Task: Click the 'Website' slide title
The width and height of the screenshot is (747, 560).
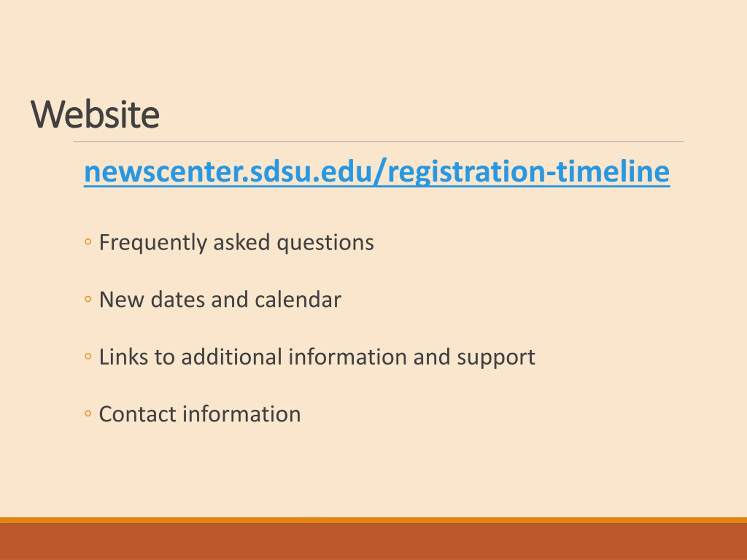Action: [x=95, y=114]
